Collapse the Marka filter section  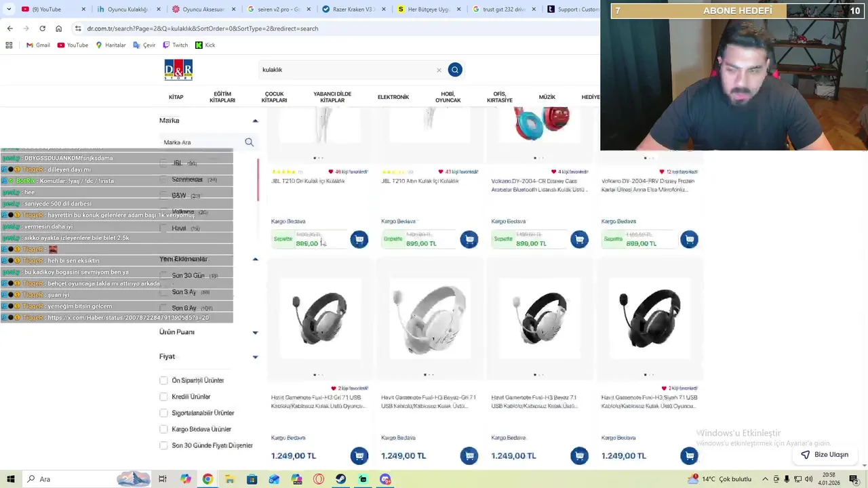tap(255, 121)
